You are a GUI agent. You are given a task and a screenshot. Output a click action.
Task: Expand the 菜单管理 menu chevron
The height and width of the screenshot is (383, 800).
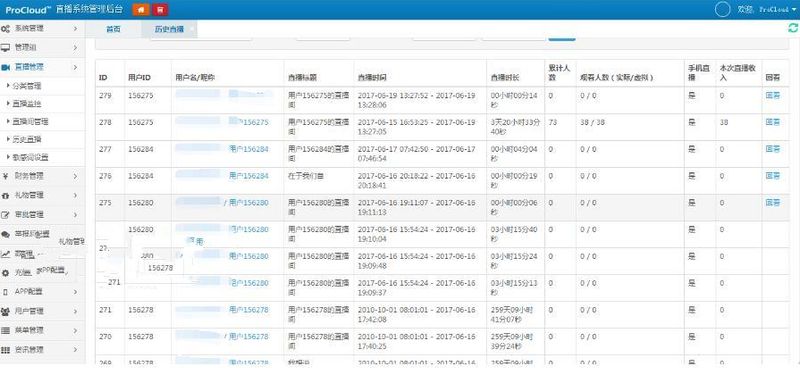pos(76,330)
